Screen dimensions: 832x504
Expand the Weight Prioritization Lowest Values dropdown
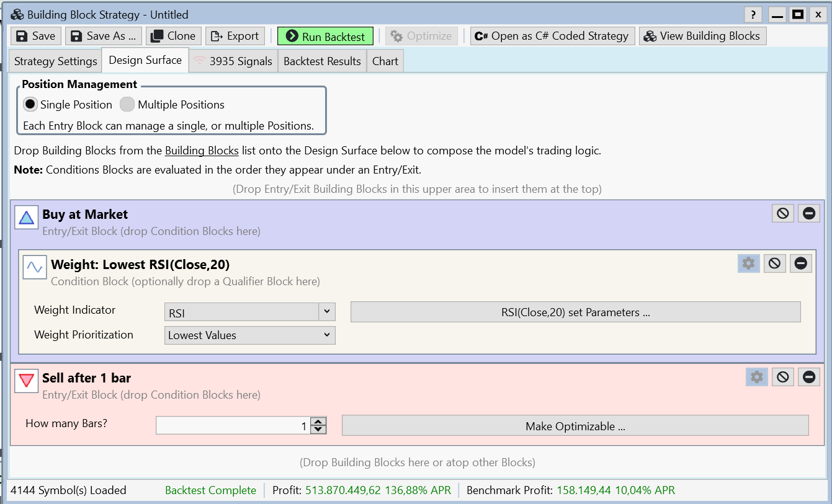[x=251, y=335]
